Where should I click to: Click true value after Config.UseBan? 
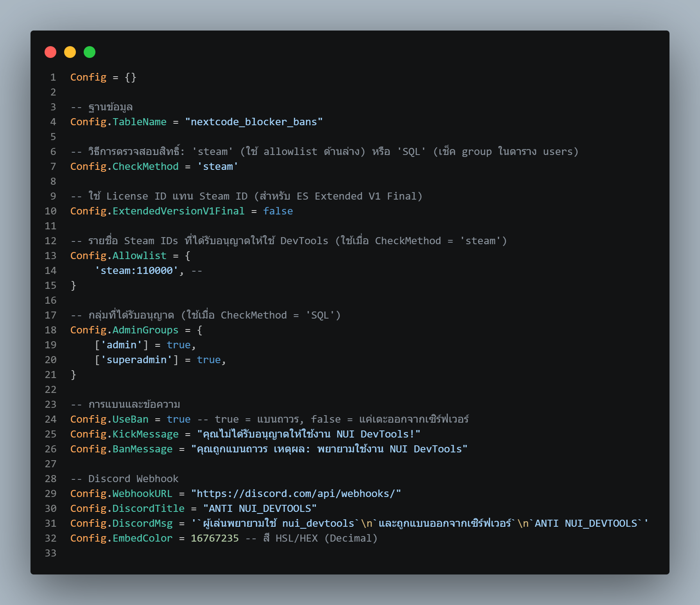(179, 419)
